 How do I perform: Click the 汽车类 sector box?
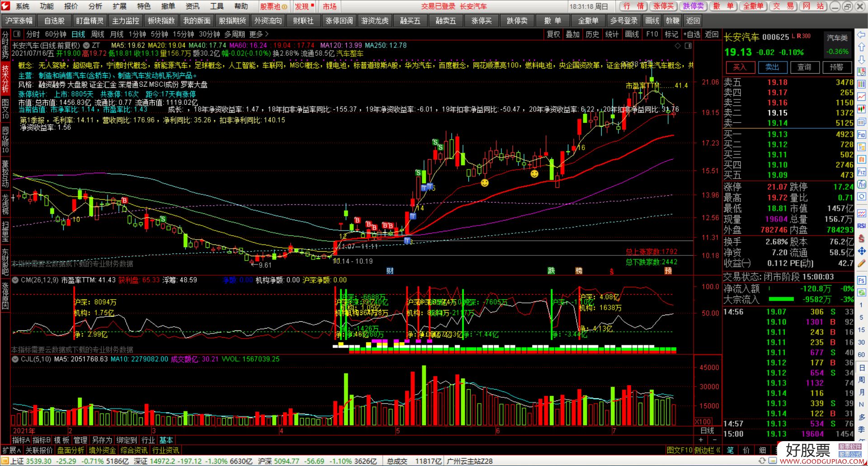(x=837, y=38)
